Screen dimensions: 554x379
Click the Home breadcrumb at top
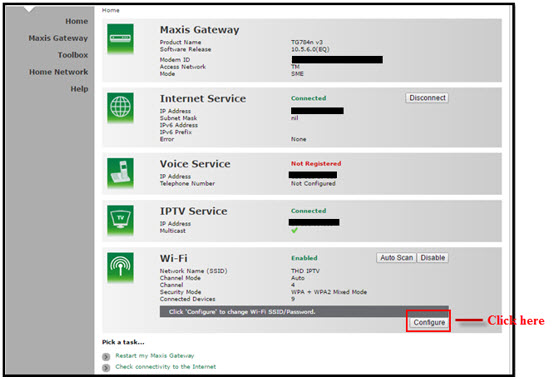[111, 10]
